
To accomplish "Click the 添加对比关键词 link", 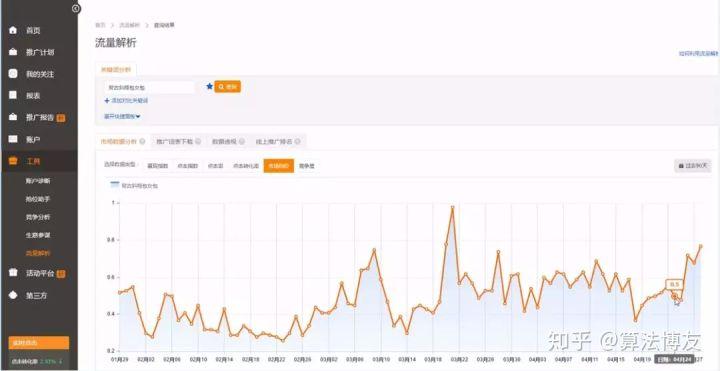I will (x=126, y=100).
